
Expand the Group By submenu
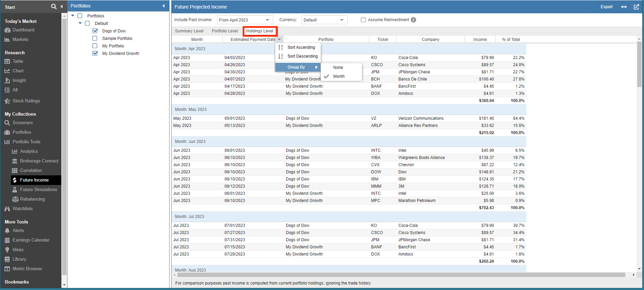[298, 67]
